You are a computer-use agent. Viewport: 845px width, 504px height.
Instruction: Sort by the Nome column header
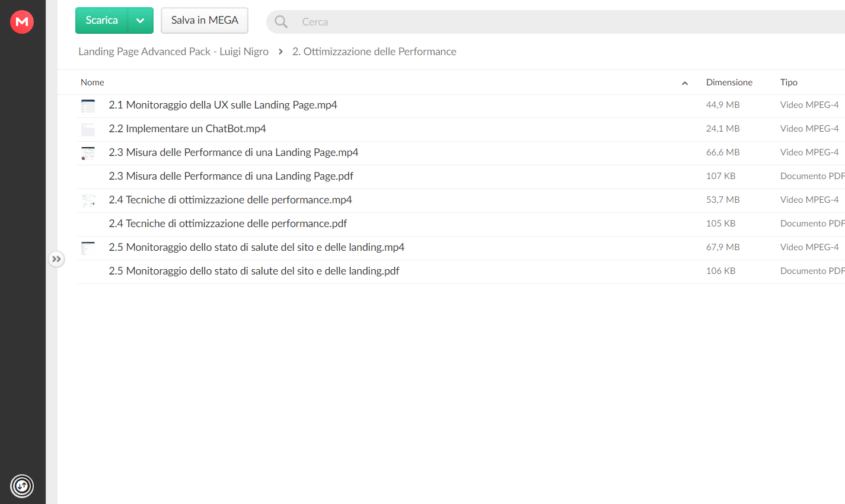tap(93, 82)
